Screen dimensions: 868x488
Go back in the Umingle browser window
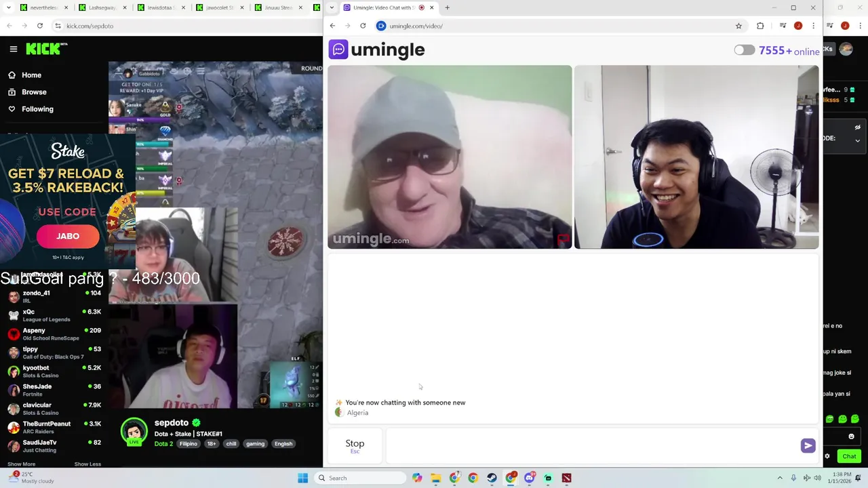click(x=332, y=26)
